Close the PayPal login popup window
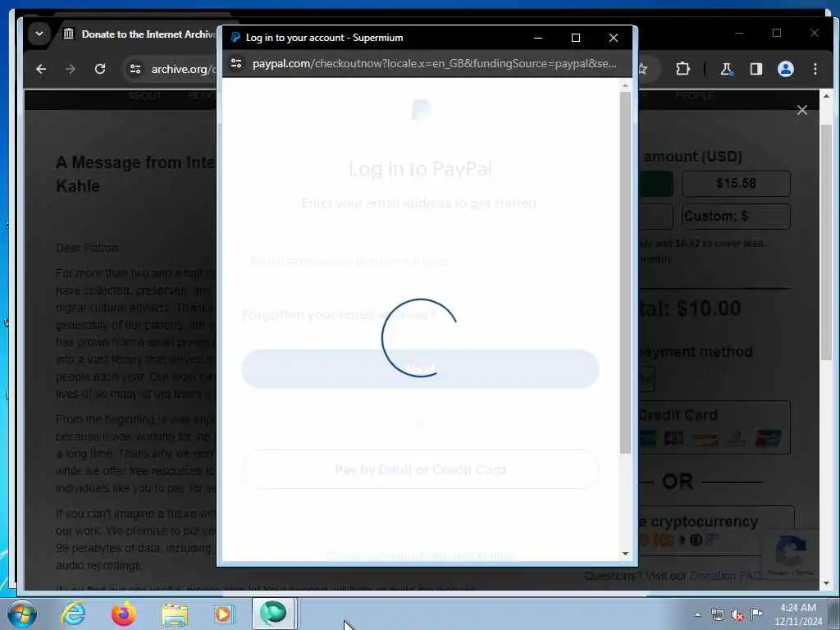The image size is (840, 630). click(614, 38)
